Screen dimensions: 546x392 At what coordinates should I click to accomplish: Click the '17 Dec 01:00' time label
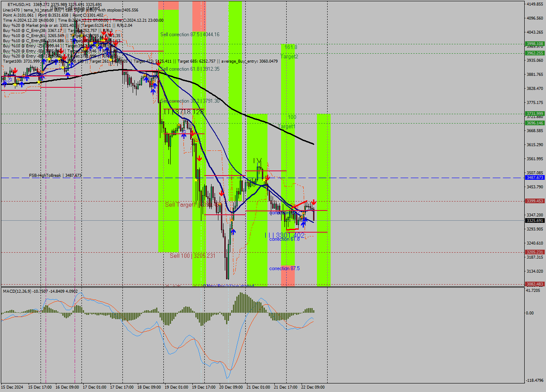(95, 387)
